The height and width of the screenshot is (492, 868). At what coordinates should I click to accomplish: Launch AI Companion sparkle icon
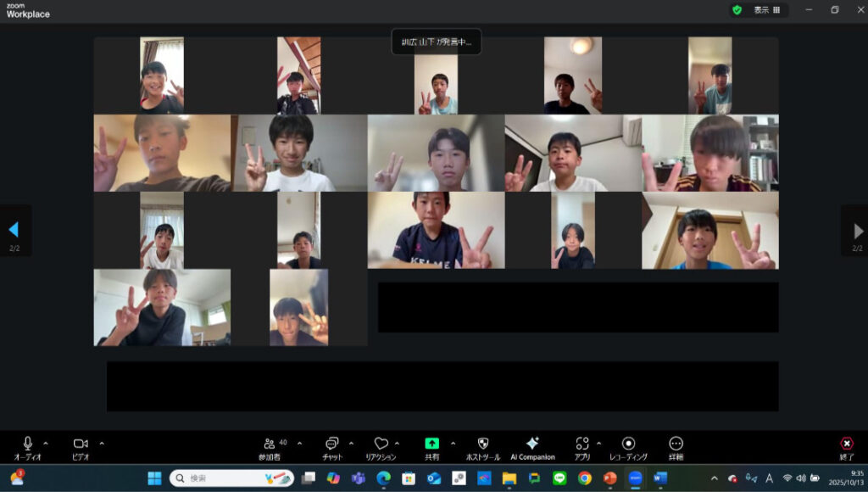pyautogui.click(x=532, y=444)
